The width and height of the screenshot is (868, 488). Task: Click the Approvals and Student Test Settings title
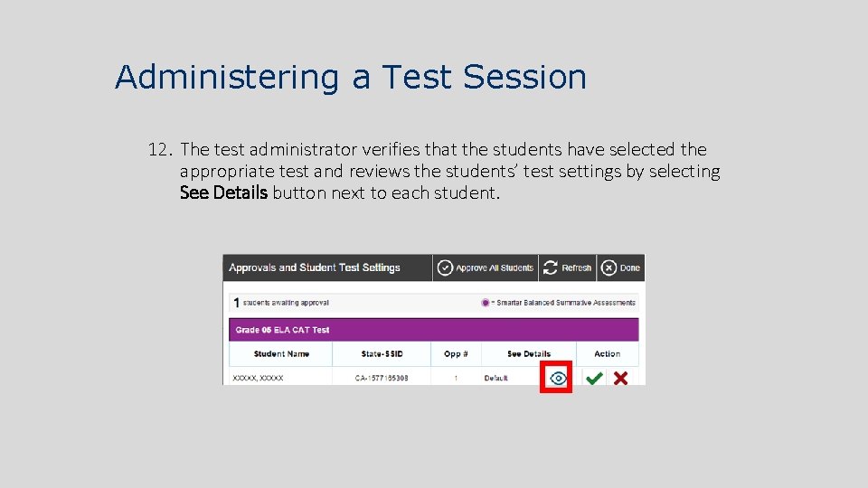314,267
